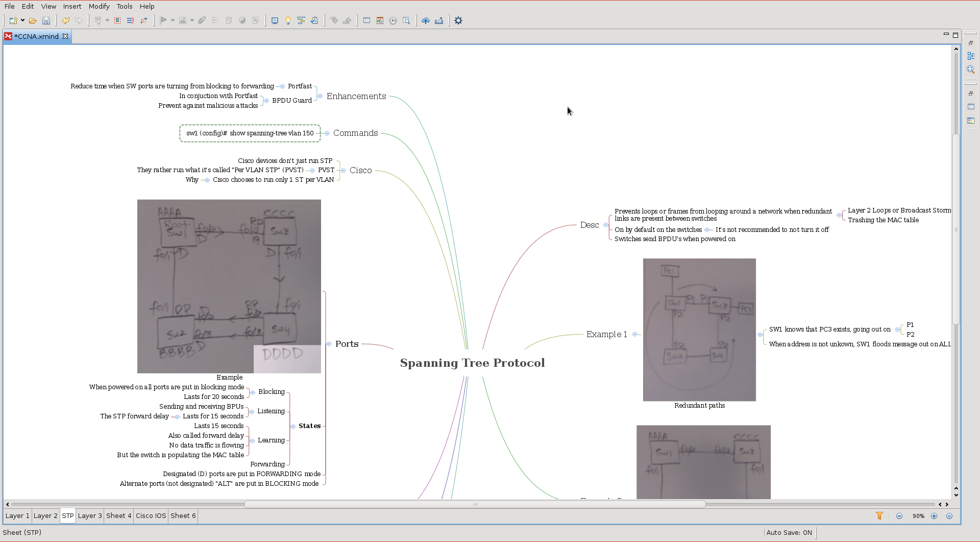This screenshot has width=980, height=542.
Task: Switch to the Layer 1 sheet tab
Action: point(17,516)
